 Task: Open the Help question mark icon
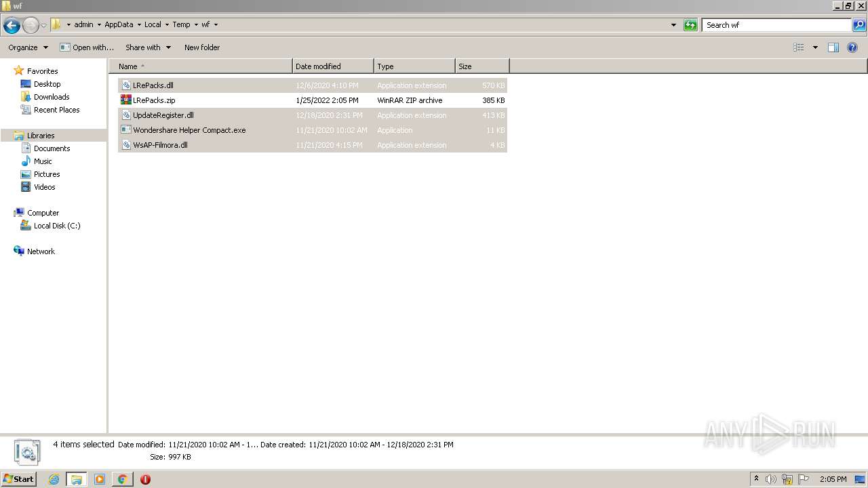[x=853, y=47]
